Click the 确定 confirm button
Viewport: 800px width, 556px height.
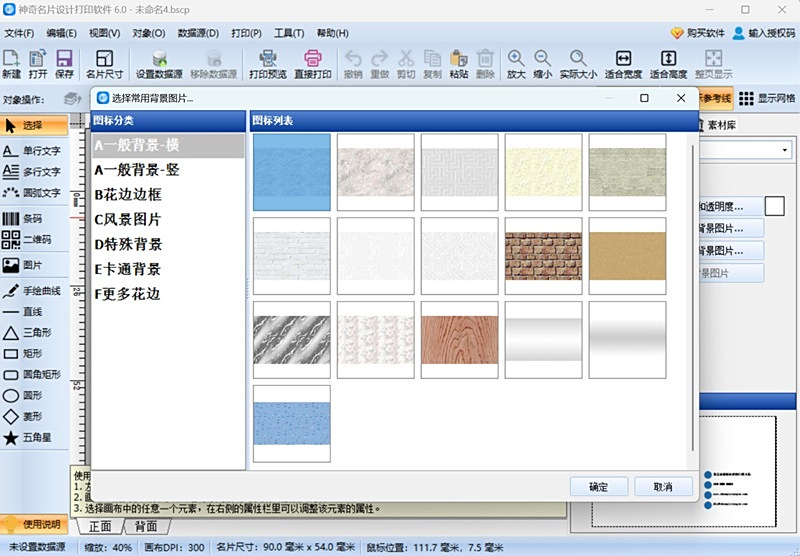pos(598,487)
